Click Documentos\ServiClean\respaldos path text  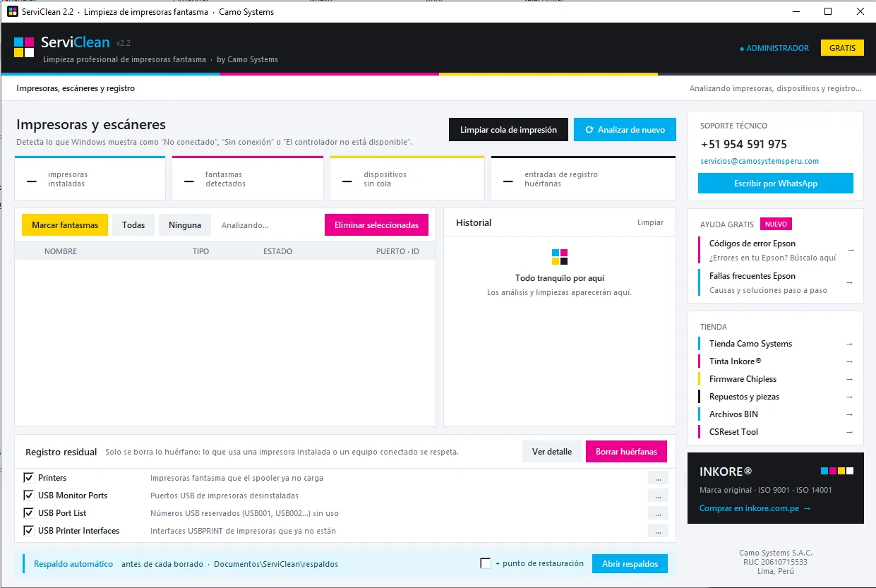click(276, 564)
